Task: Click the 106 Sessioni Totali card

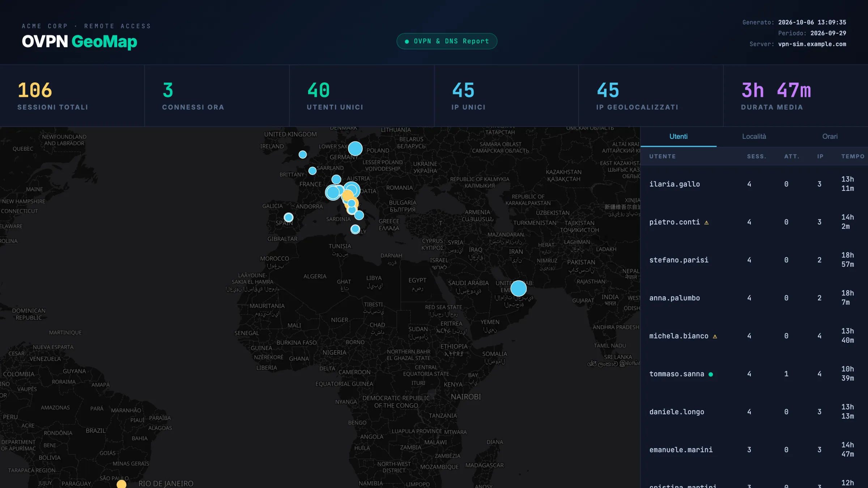Action: (72, 96)
